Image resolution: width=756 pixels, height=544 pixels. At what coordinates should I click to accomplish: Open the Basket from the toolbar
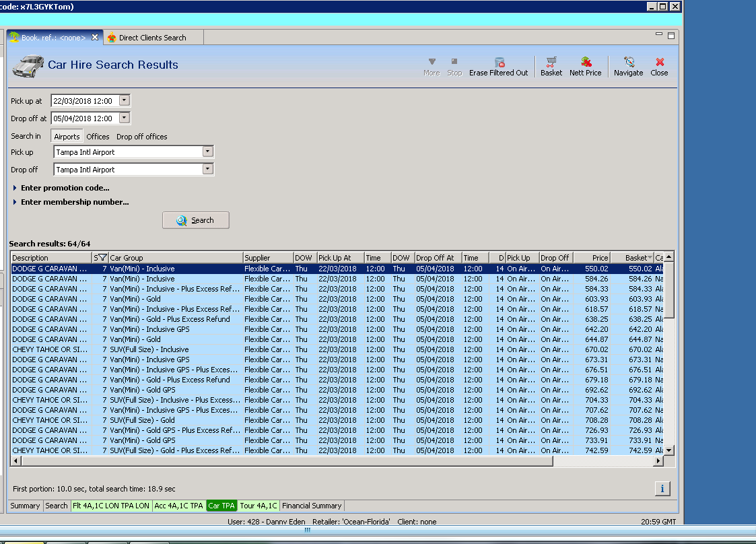click(x=551, y=63)
